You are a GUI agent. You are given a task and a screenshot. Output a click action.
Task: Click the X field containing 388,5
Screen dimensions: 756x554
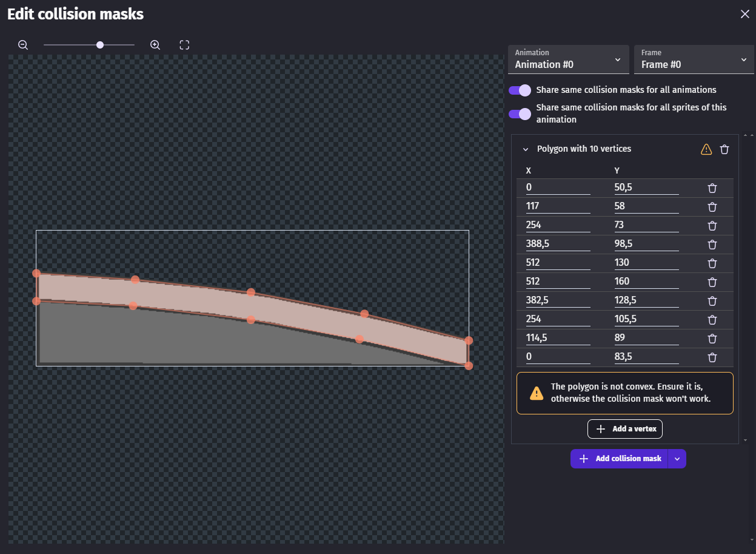coord(558,243)
